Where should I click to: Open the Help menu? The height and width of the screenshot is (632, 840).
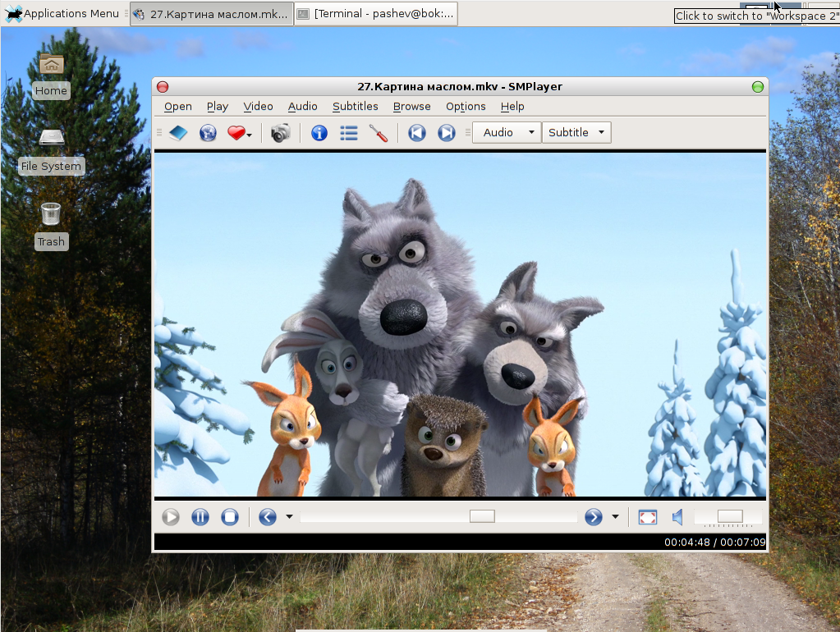(x=512, y=106)
